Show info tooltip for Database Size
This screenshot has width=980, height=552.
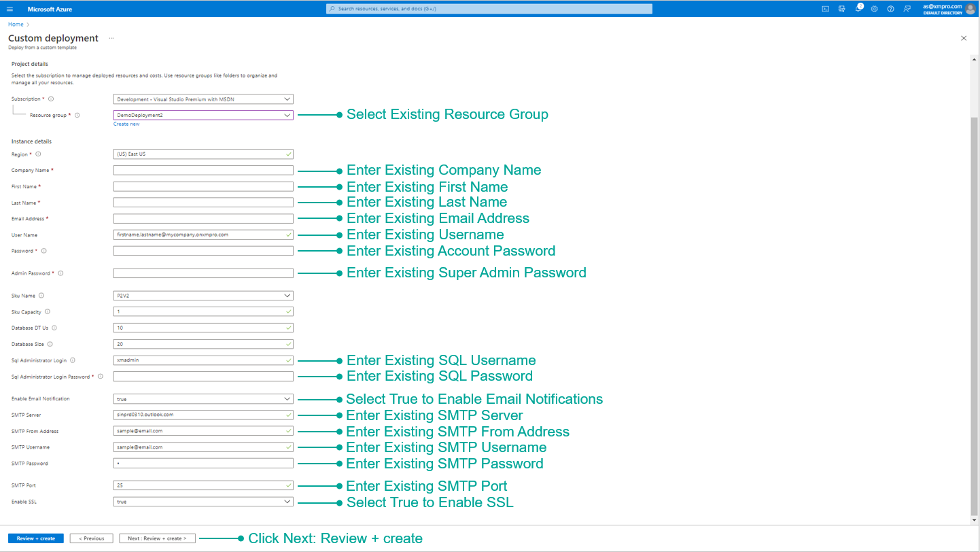coord(50,344)
